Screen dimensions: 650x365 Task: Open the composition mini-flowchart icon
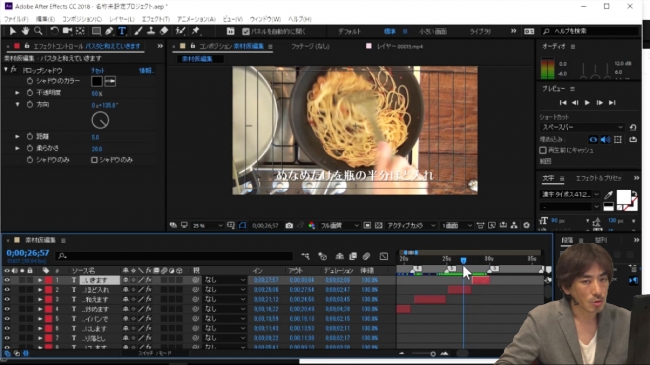click(306, 256)
